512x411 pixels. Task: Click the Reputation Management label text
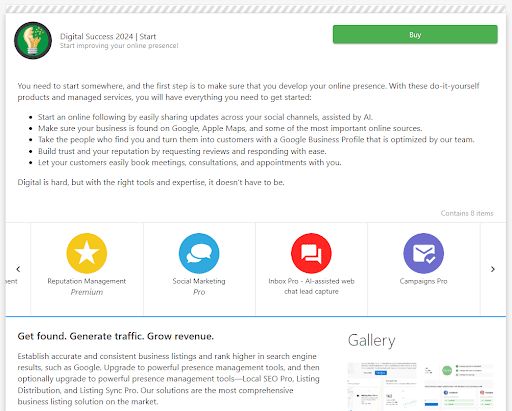tap(87, 281)
